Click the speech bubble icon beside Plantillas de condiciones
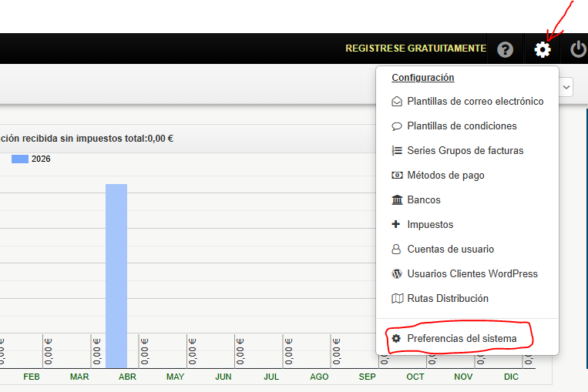This screenshot has height=392, width=588. coord(397,126)
